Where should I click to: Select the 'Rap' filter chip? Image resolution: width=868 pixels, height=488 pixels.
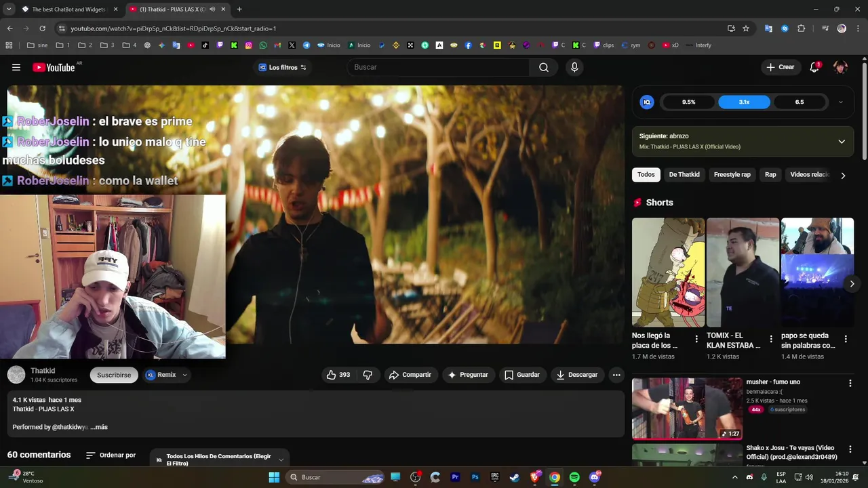coord(770,175)
